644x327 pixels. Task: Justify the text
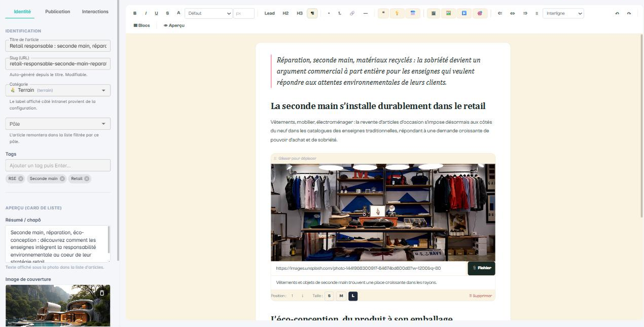(536, 13)
